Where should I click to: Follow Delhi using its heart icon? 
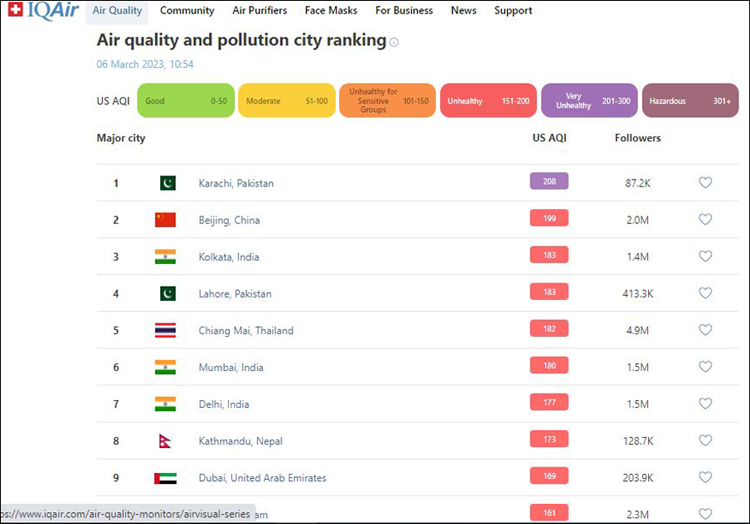point(705,404)
